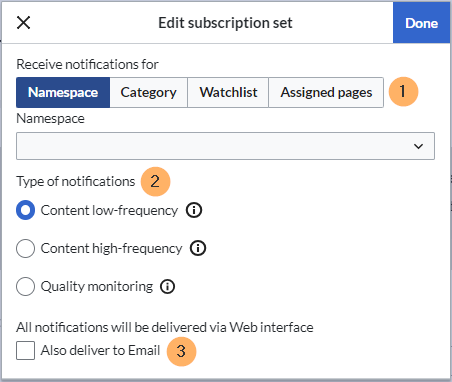Select Content low-frequency radio button
This screenshot has width=452, height=382.
(x=25, y=210)
